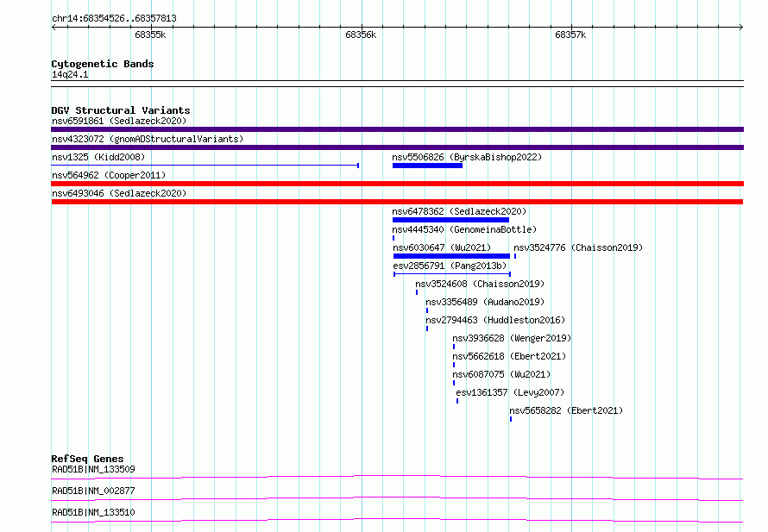Image resolution: width=768 pixels, height=532 pixels.
Task: Click the small blue tick for nsv3524776
Action: (x=515, y=256)
